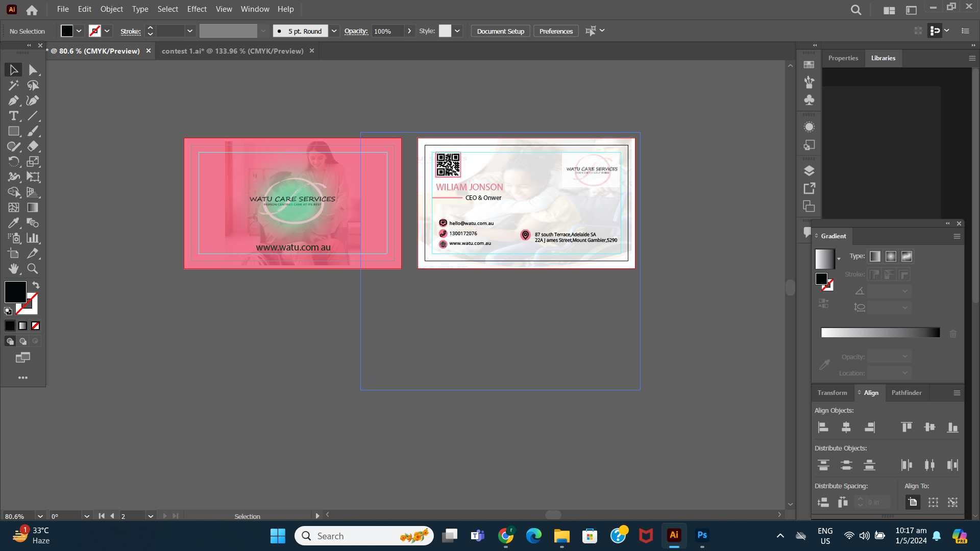Swap fill and stroke colors in toolbar
The height and width of the screenshot is (551, 980).
pos(35,285)
